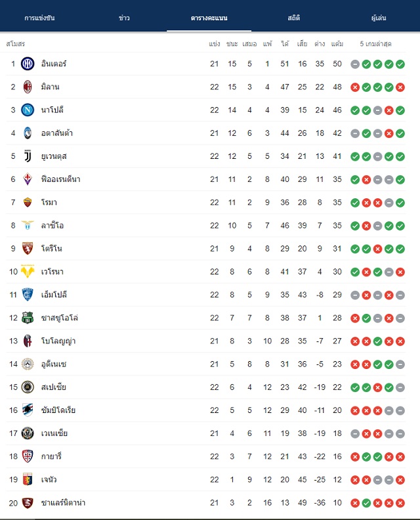
Task: Click the Sampdoria crest icon
Action: (28, 410)
